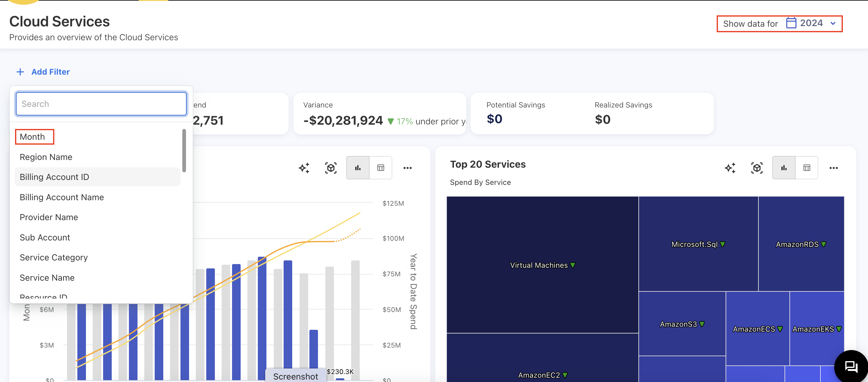Click inside the filter Search field
Image resolution: width=868 pixels, height=382 pixels.
click(x=101, y=103)
